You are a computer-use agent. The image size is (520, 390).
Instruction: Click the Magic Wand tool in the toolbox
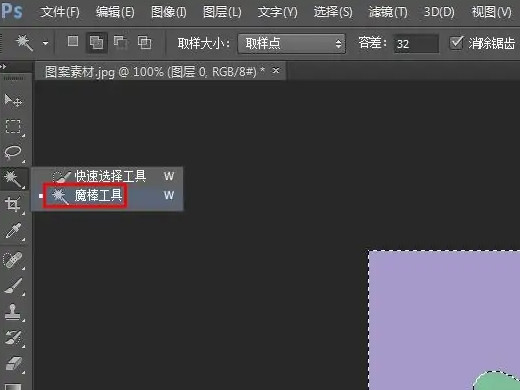click(x=13, y=179)
